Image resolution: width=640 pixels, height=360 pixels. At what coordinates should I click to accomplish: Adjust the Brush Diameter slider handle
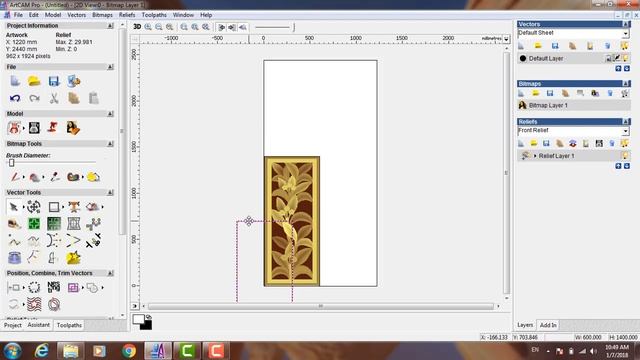tap(11, 163)
